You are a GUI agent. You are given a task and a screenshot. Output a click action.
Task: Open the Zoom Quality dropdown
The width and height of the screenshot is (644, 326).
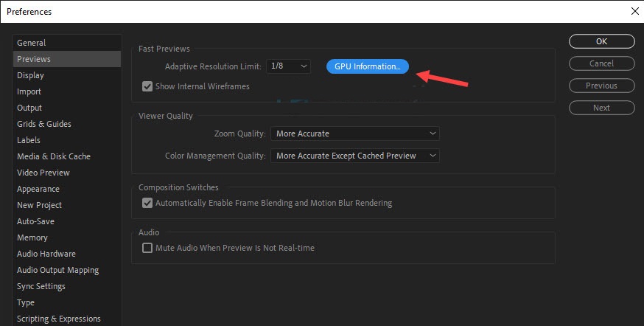(355, 133)
